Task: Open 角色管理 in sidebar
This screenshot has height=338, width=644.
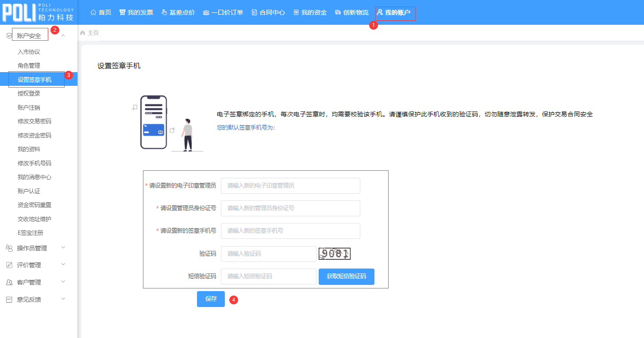Action: [29, 65]
